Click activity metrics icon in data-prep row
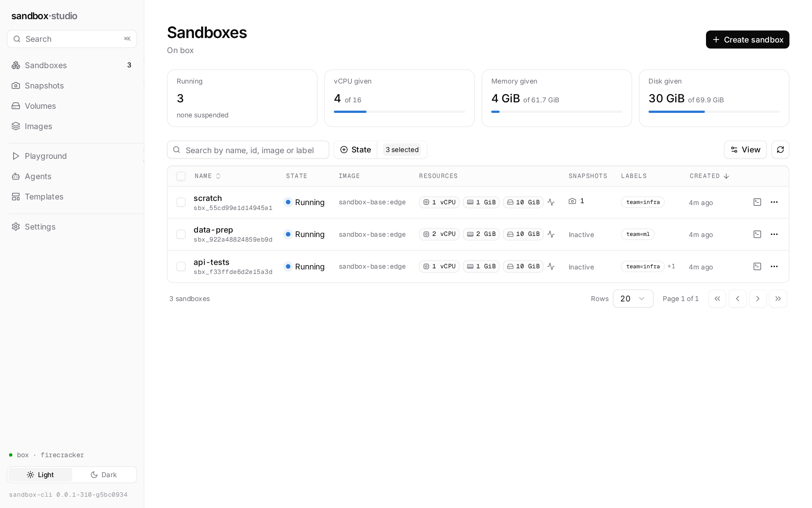Screen dimensions: 812x508 [x=551, y=234]
